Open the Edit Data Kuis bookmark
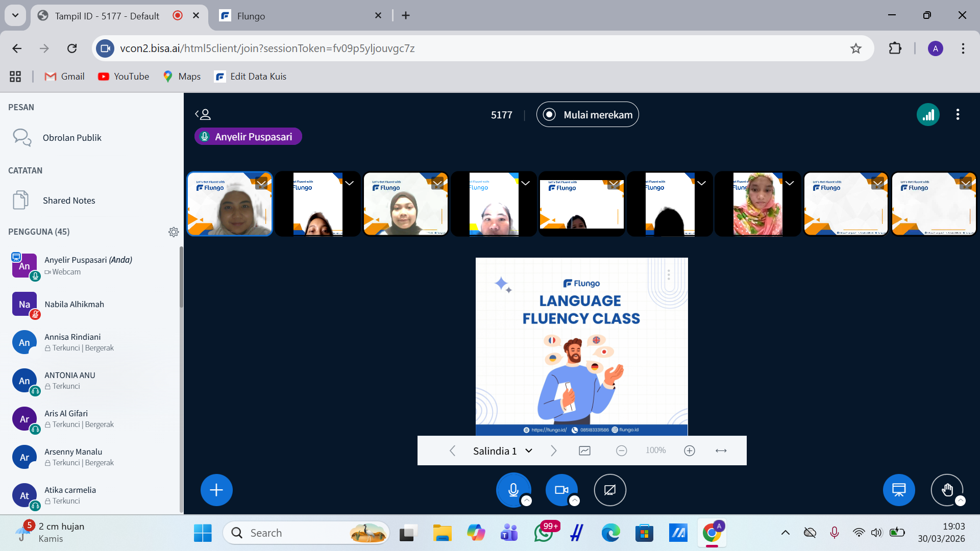The height and width of the screenshot is (551, 980). [251, 77]
